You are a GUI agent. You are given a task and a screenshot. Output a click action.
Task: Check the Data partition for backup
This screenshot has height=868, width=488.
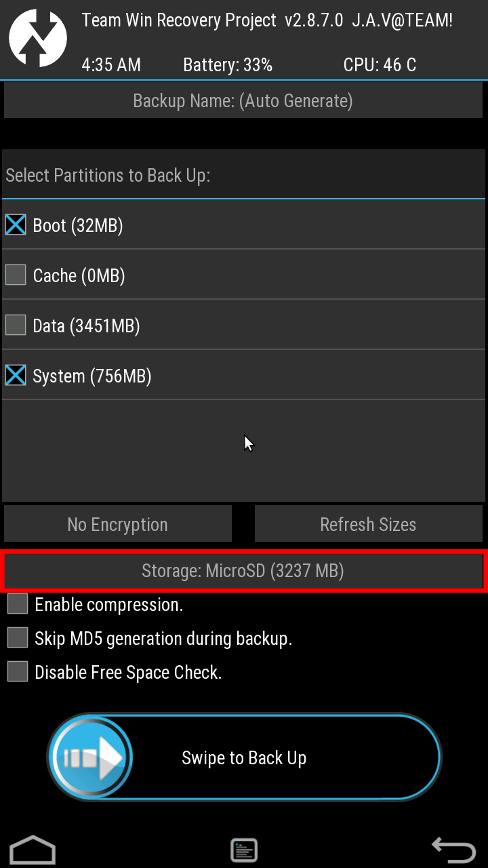point(15,324)
